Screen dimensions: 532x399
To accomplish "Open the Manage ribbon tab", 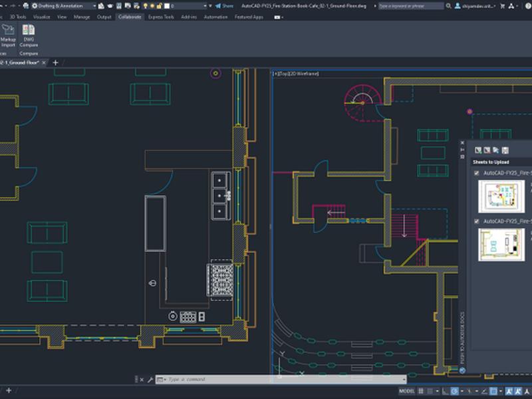I will pos(82,17).
